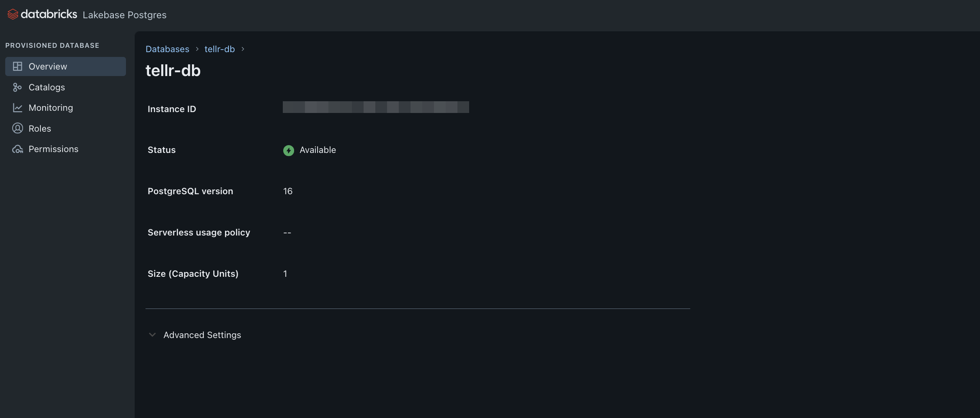Click the Permissions cloud-key icon
The image size is (980, 418).
point(17,149)
